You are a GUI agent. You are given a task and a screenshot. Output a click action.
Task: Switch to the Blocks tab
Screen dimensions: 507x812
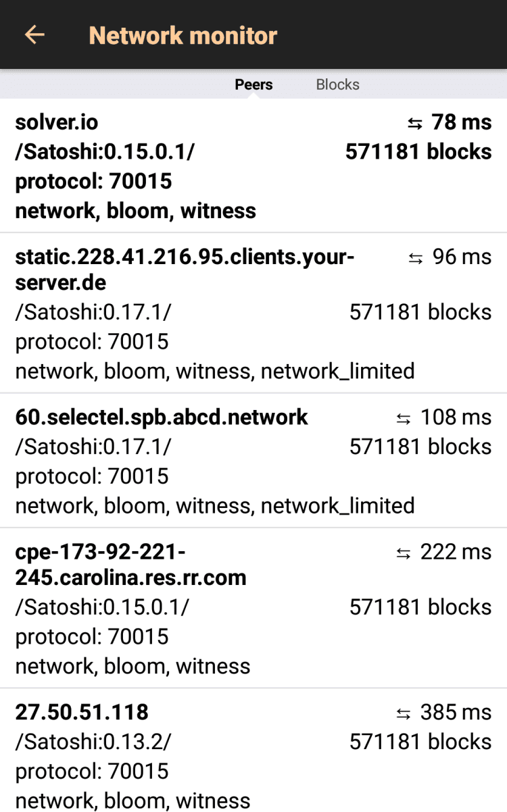[337, 84]
